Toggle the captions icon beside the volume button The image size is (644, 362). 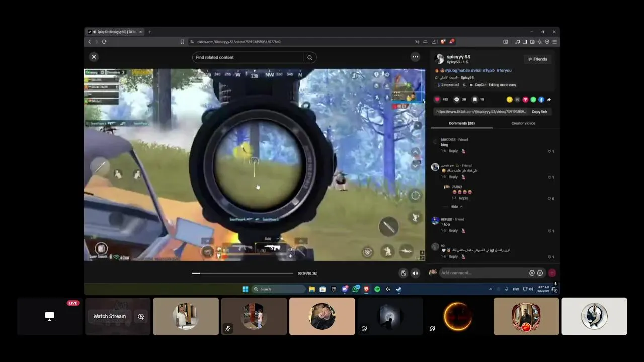[x=403, y=273]
